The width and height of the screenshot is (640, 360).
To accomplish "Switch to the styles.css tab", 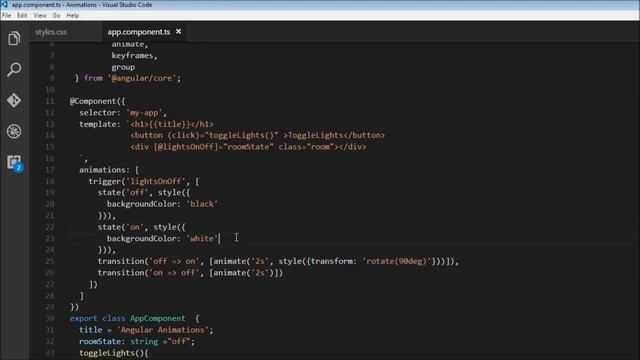I will (51, 32).
